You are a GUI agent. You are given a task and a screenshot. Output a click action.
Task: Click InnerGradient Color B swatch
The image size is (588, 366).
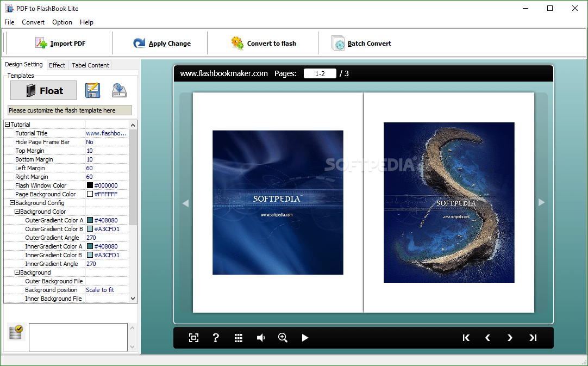90,255
